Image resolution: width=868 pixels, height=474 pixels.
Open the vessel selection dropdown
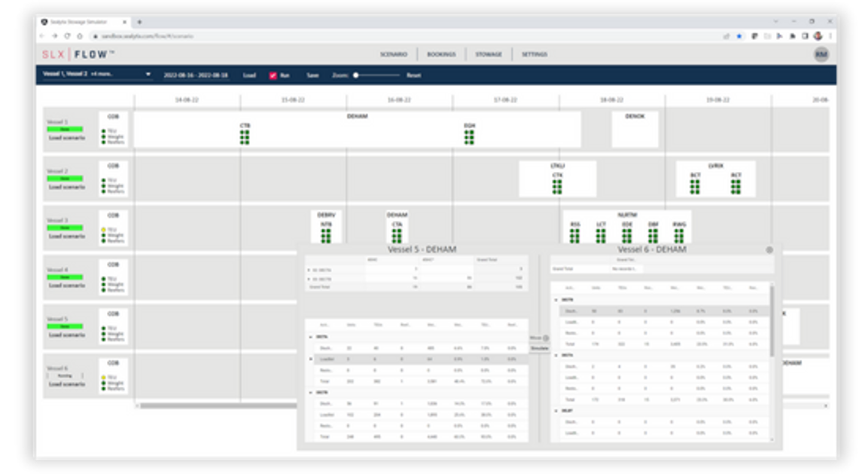point(148,75)
